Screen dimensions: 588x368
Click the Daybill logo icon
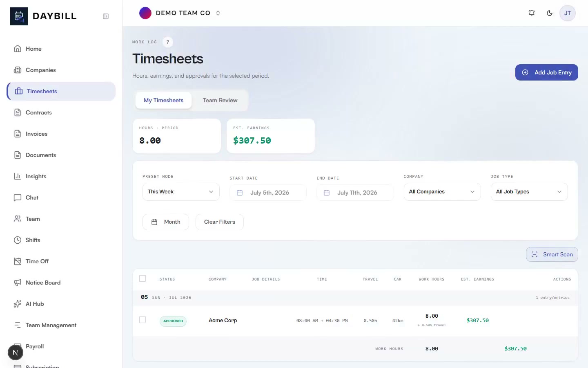coord(19,16)
